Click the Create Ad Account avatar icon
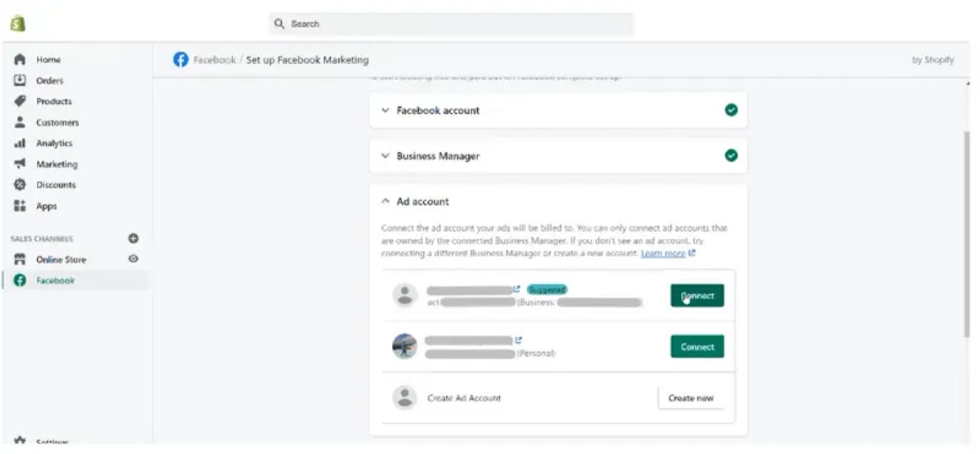This screenshot has width=980, height=454. point(405,398)
